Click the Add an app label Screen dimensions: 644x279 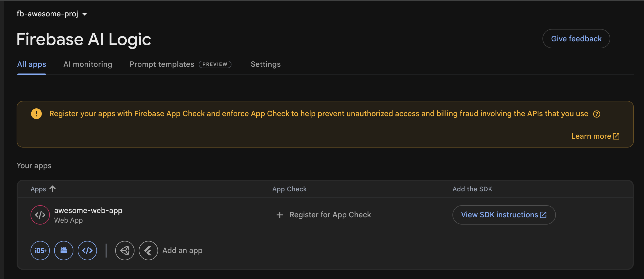(x=182, y=251)
